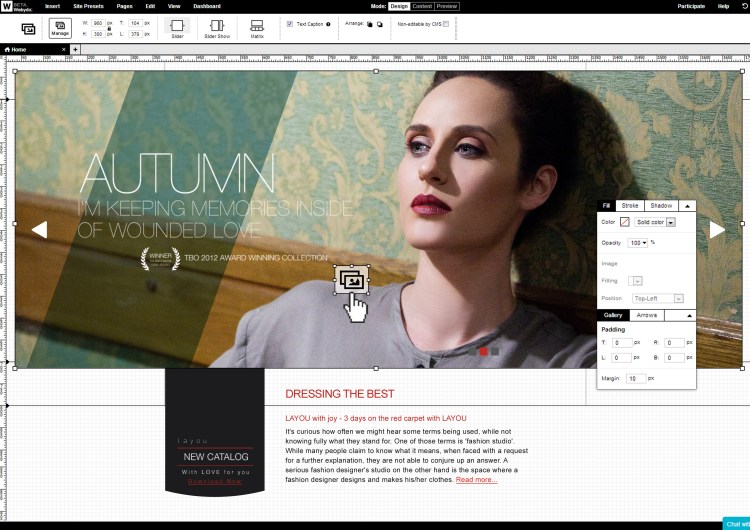Select the Slider gallery layout icon
Image resolution: width=750 pixels, height=530 pixels.
(x=177, y=27)
